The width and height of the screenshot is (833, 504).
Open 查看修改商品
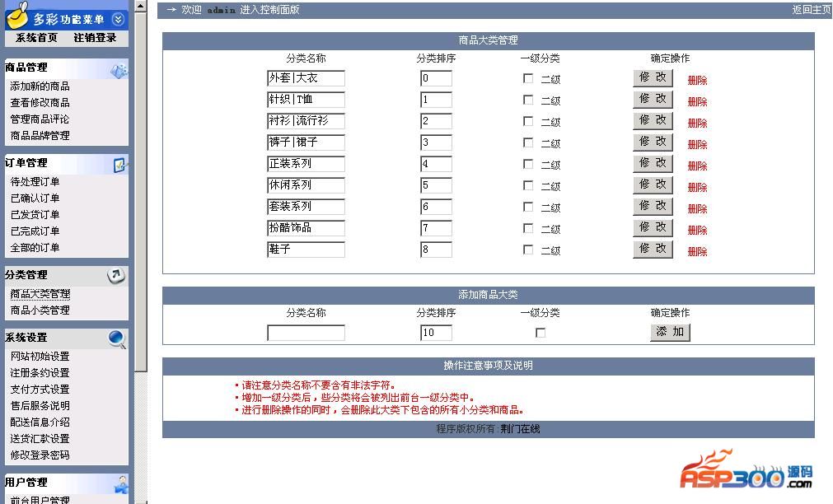(40, 102)
